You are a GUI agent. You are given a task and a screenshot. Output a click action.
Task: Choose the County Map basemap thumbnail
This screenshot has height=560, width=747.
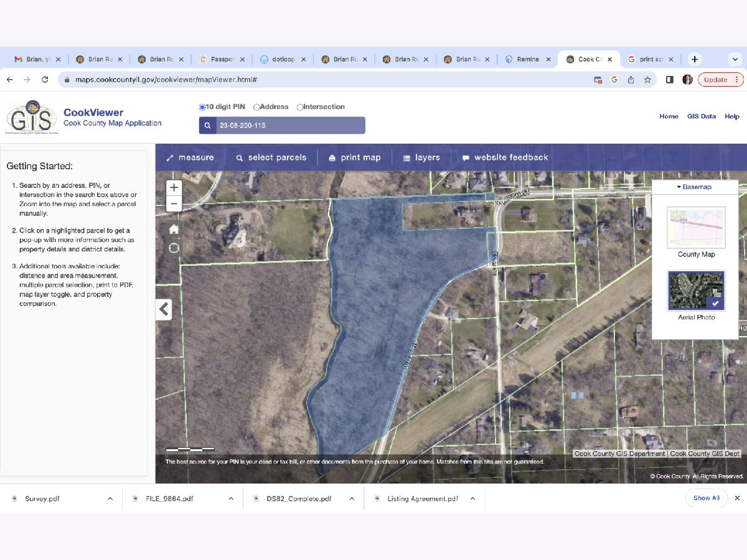(x=696, y=228)
